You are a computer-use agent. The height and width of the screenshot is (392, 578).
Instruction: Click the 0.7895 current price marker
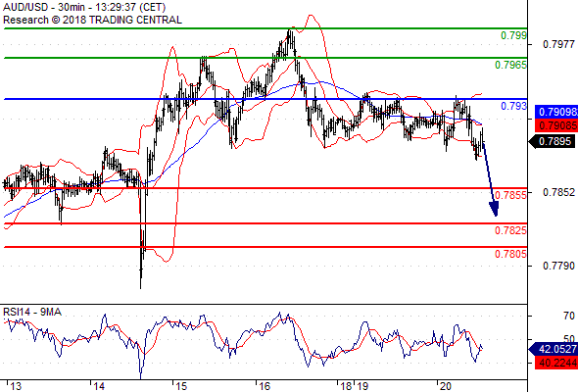[x=552, y=141]
